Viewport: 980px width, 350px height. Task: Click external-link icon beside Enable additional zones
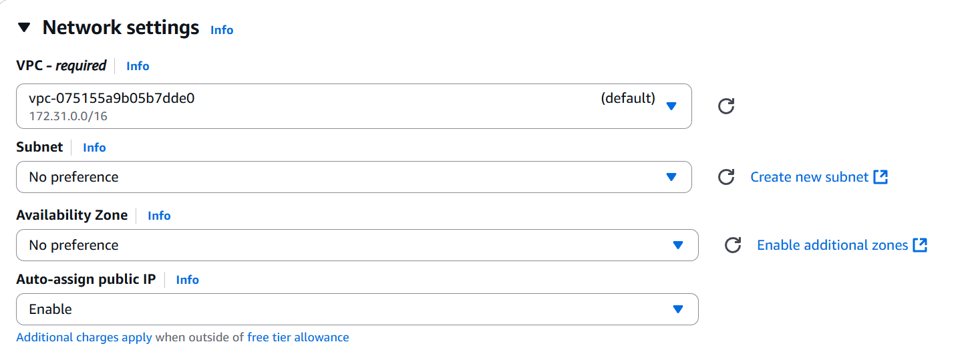(921, 245)
